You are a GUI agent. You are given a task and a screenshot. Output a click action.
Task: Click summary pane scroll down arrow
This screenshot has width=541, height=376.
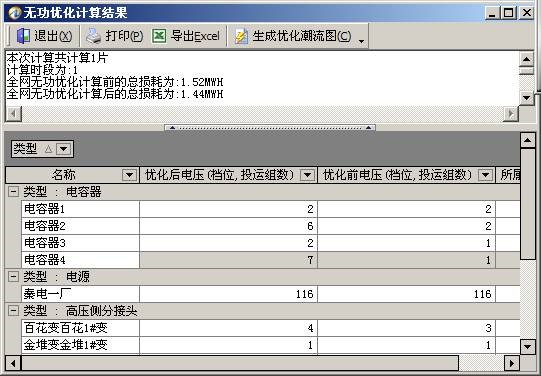pos(527,98)
